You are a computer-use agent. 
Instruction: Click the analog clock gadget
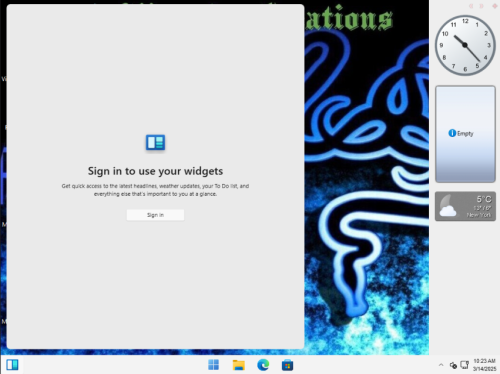pos(465,45)
